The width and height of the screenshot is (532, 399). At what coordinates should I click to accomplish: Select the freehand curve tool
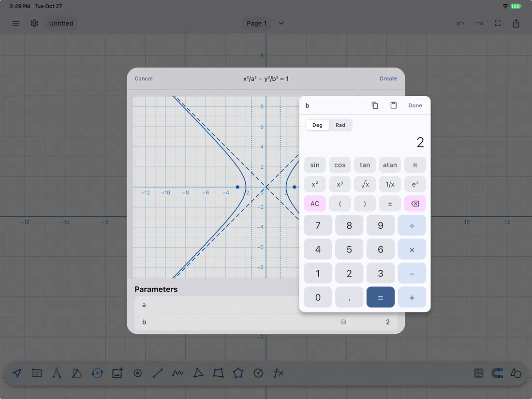click(x=177, y=373)
